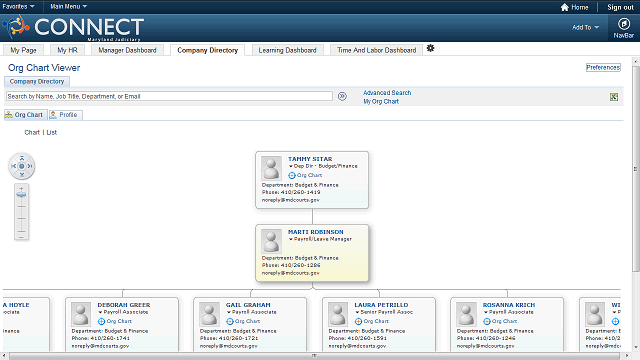Select the Org Chart sub-tab
This screenshot has height=360, width=640.
pyautogui.click(x=25, y=115)
